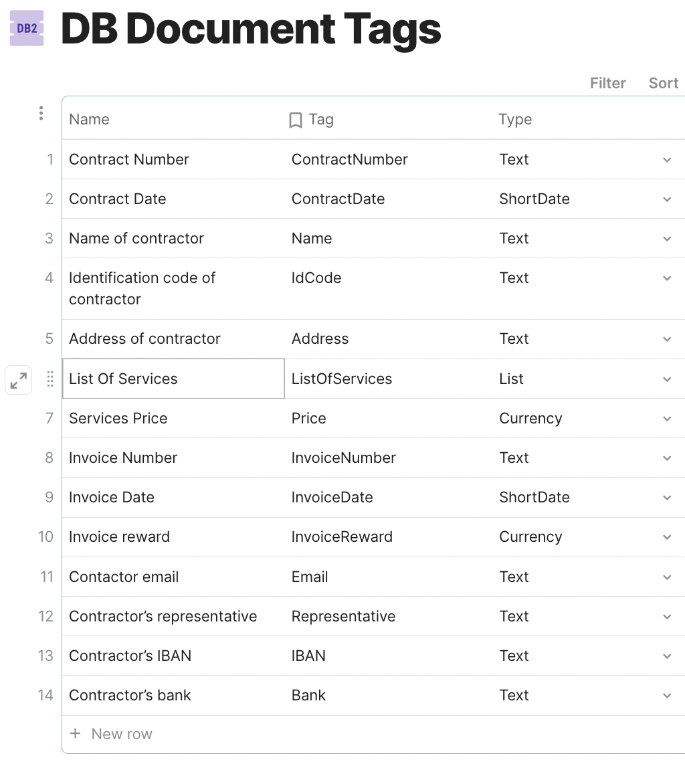
Task: Click the bookmark icon in Tag header
Action: tap(296, 120)
